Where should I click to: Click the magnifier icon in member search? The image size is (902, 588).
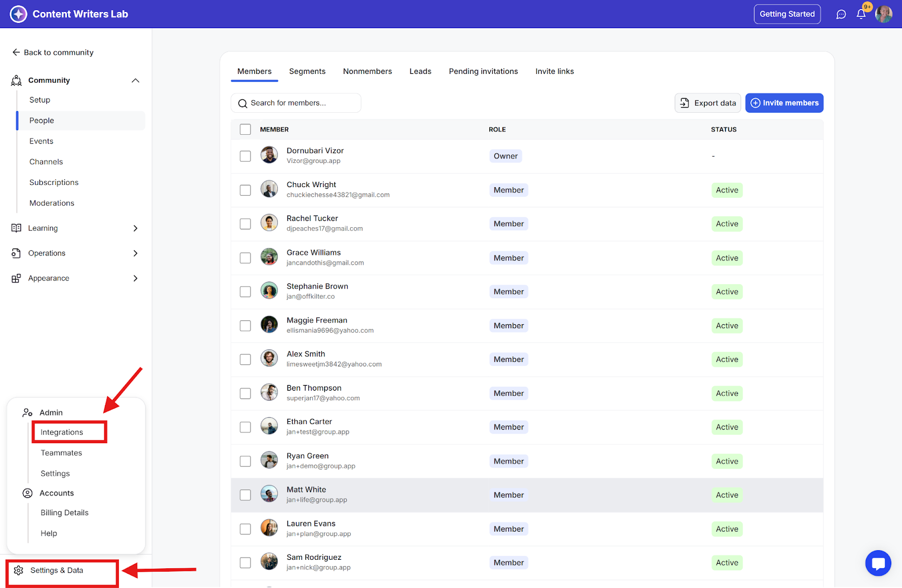[242, 103]
